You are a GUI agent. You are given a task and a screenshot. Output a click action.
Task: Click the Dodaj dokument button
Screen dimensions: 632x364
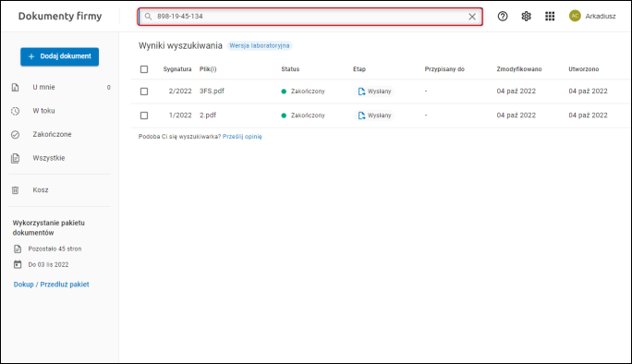[60, 56]
